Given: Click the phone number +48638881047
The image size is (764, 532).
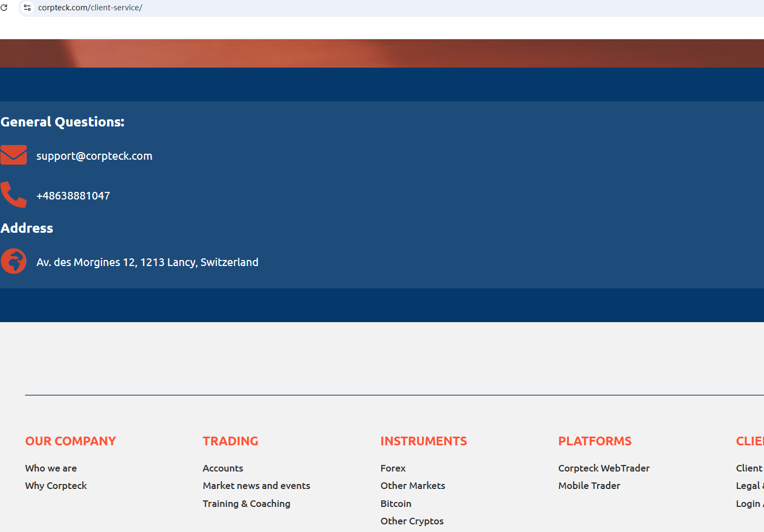Looking at the screenshot, I should coord(73,196).
